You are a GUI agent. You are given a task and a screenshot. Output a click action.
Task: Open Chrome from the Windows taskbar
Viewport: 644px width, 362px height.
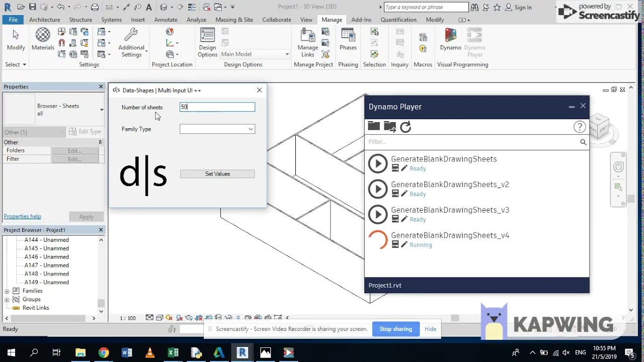point(103,352)
